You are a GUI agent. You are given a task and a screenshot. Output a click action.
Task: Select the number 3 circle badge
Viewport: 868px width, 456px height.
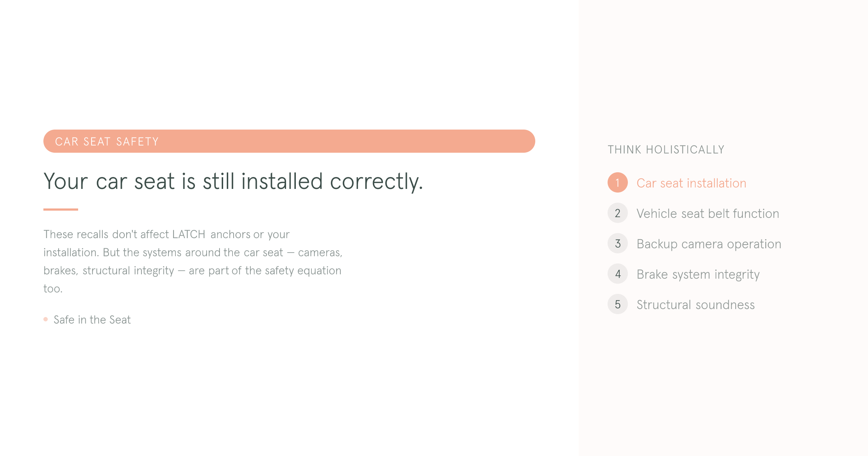(617, 244)
